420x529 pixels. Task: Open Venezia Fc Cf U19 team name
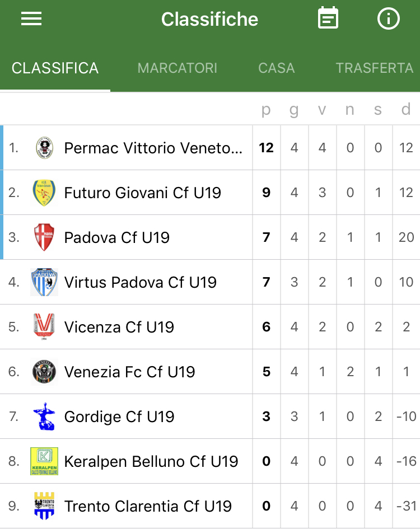point(130,372)
